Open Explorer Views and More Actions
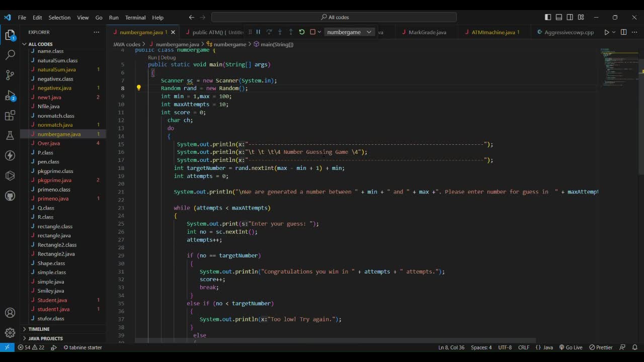 97,32
